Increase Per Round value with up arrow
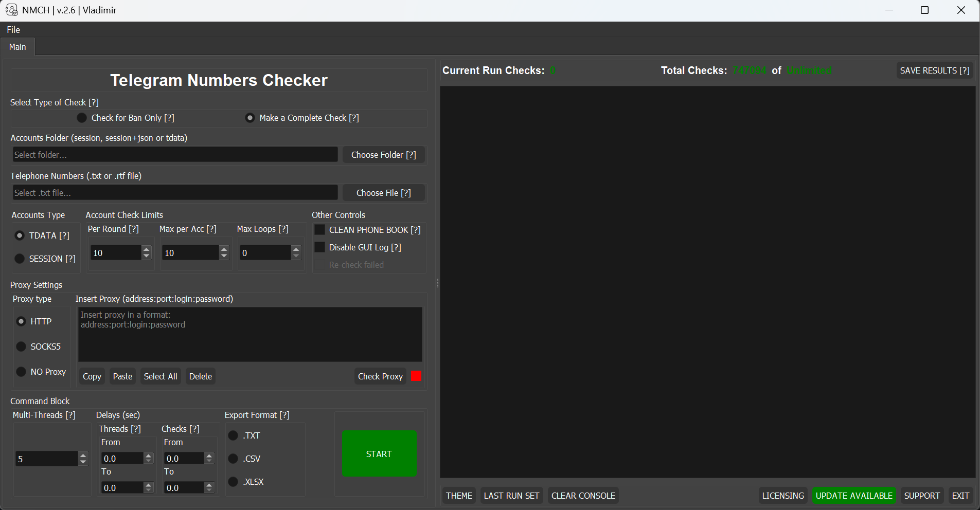 coord(147,249)
